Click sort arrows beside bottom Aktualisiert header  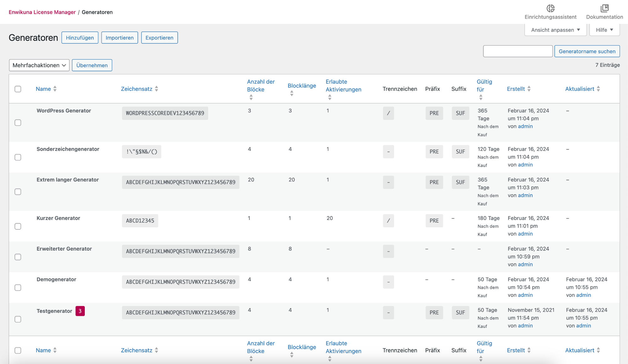[x=598, y=350]
